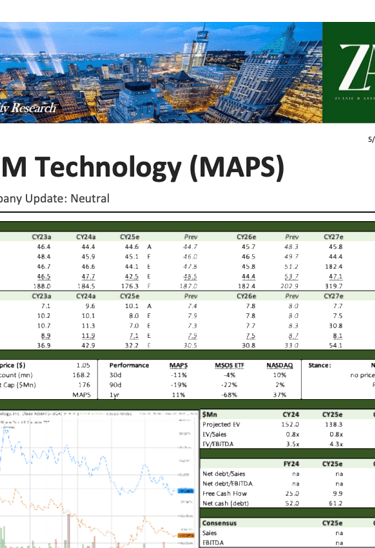Click the city skyline banner image

click(161, 72)
